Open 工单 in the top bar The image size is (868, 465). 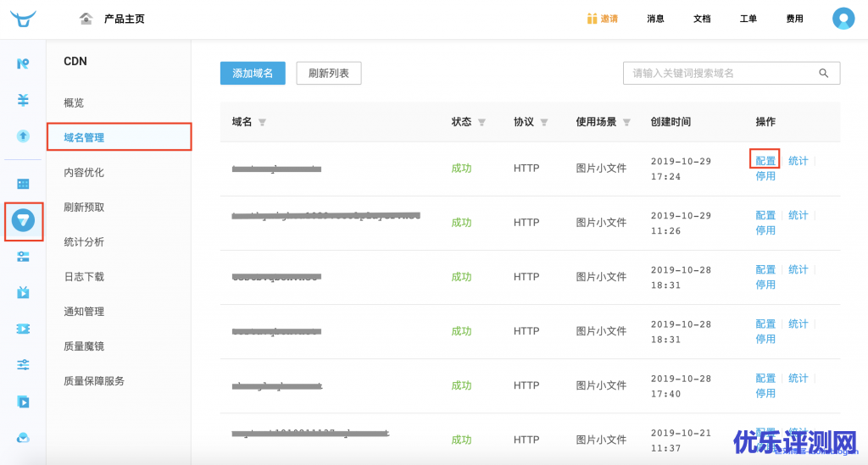tap(748, 19)
